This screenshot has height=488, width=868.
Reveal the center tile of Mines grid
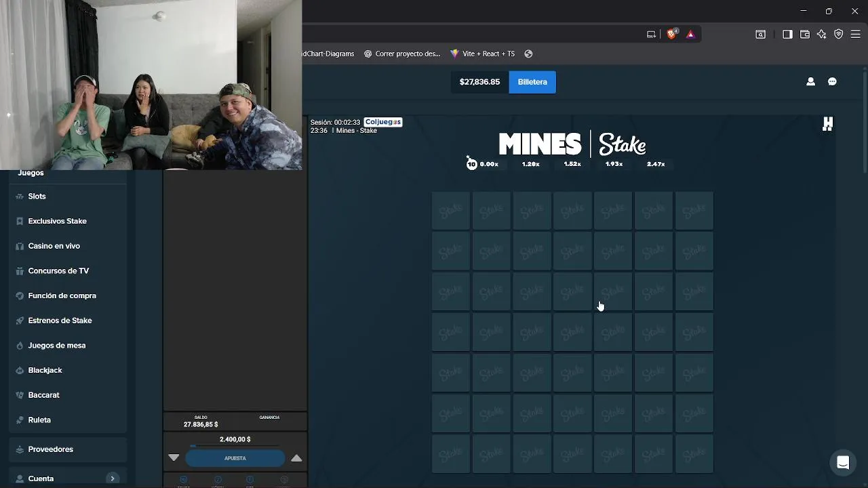[x=572, y=332]
